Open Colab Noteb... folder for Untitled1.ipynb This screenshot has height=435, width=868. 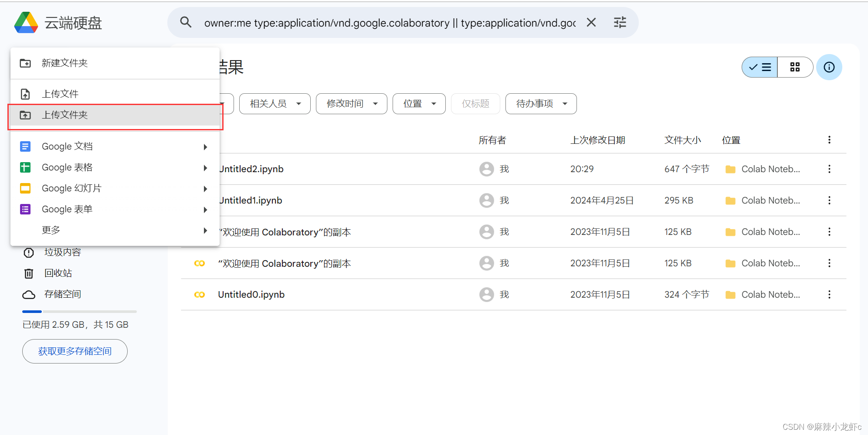point(763,201)
